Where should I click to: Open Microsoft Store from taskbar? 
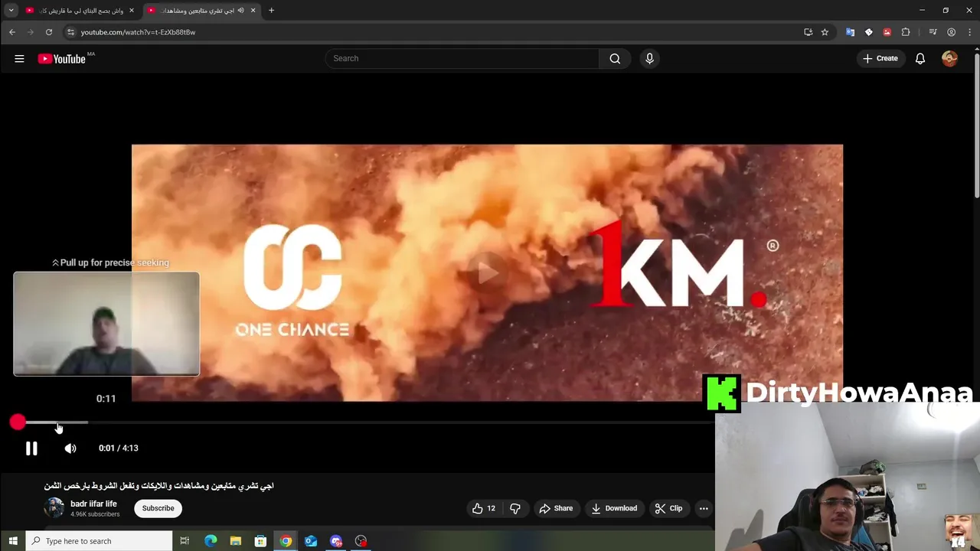coord(260,541)
